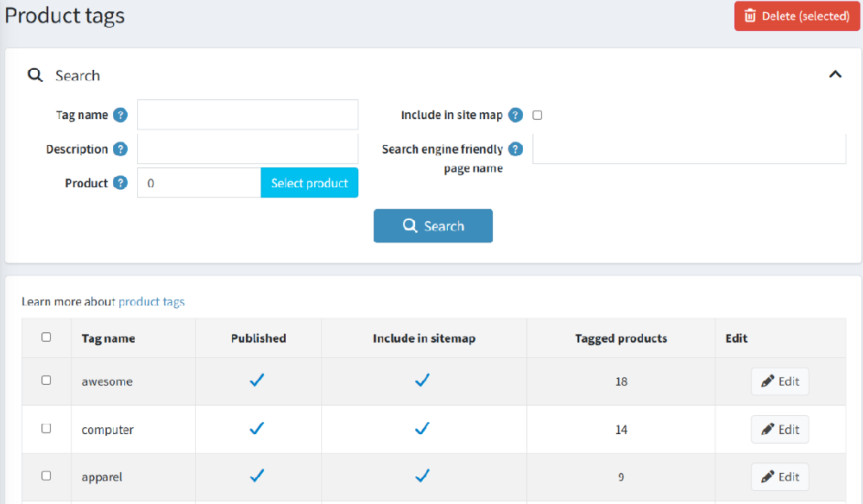Click inside the Tag name input field

247,114
